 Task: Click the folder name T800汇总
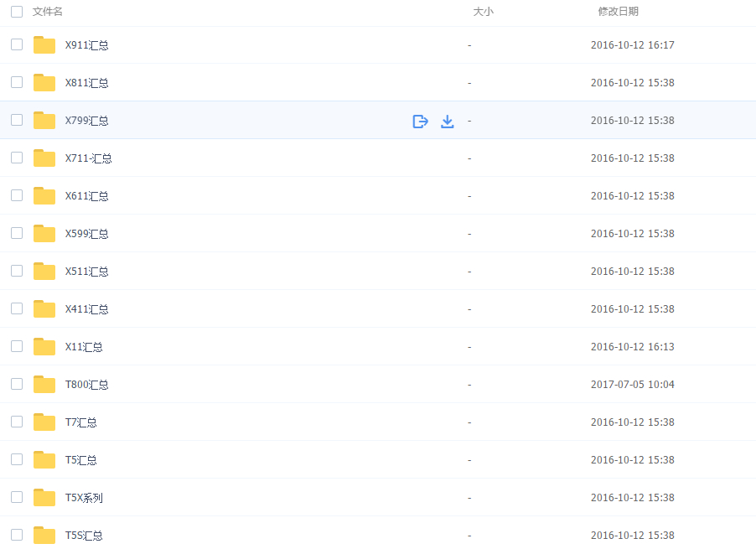pyautogui.click(x=87, y=385)
